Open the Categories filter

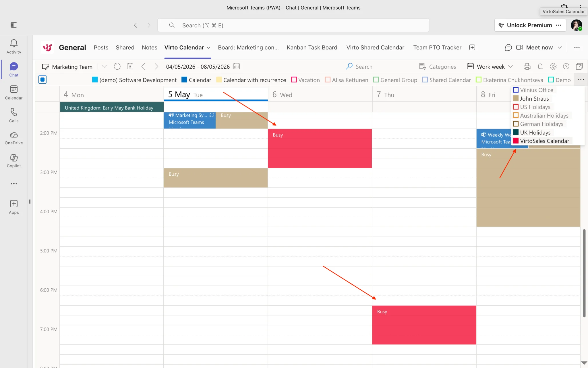point(438,67)
